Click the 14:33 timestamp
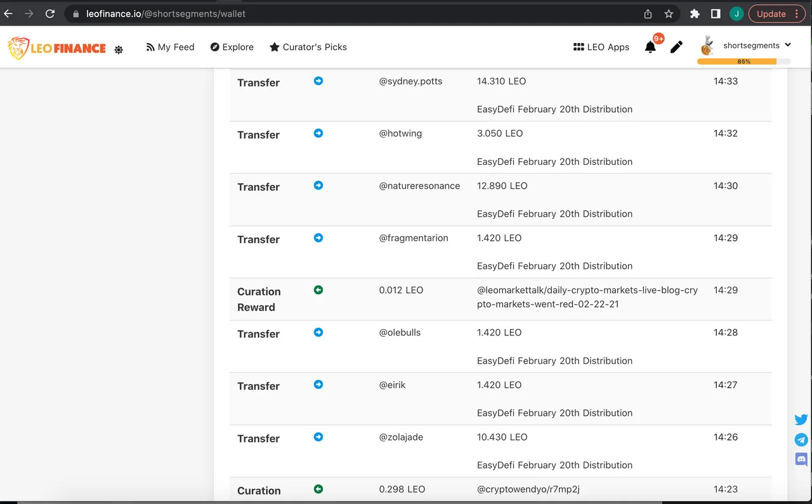This screenshot has width=812, height=504. 726,81
